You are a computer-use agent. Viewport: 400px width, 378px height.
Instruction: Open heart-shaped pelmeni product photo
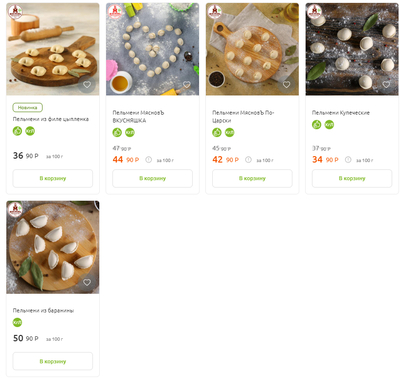tap(152, 49)
